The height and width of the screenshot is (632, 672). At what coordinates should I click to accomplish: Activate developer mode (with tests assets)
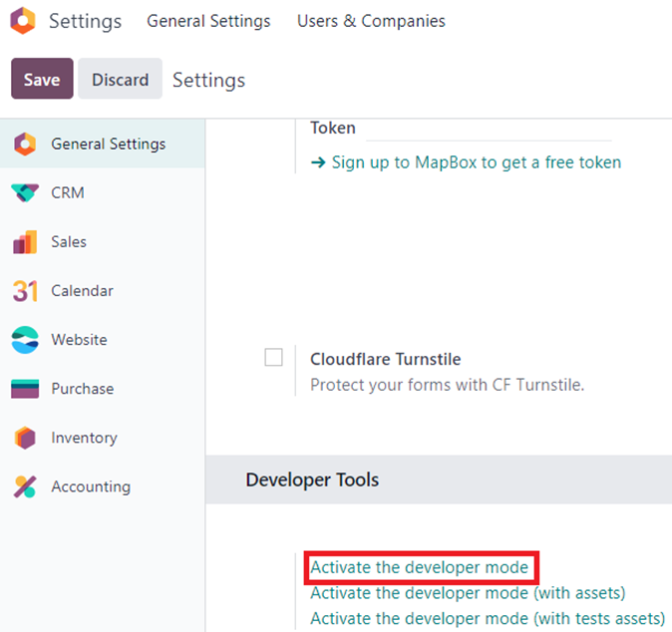click(488, 619)
